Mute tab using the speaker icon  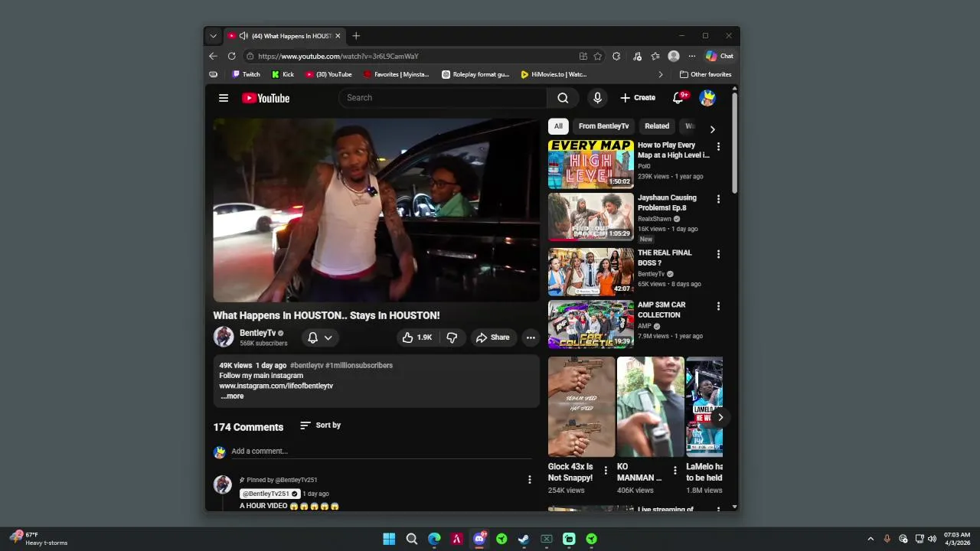(x=243, y=36)
